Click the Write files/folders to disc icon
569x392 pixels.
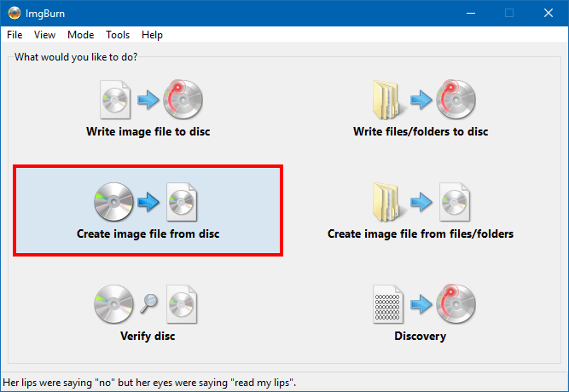coord(424,100)
